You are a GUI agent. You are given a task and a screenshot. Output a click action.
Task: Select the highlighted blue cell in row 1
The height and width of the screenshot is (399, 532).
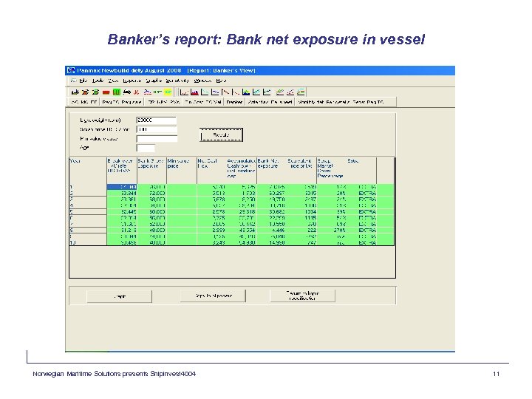(122, 187)
